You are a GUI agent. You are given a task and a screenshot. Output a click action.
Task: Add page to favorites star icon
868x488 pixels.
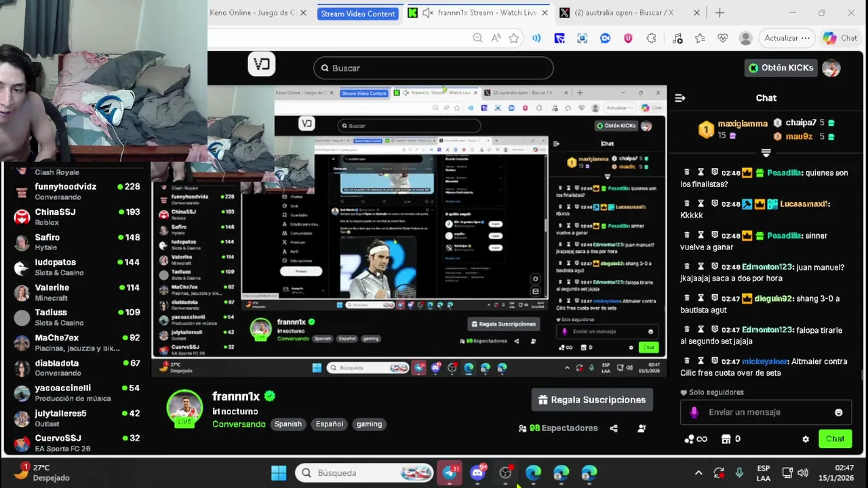[514, 38]
